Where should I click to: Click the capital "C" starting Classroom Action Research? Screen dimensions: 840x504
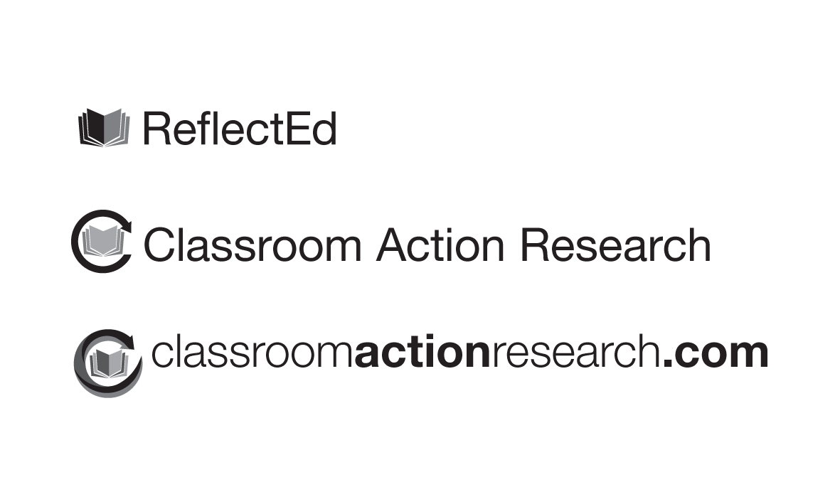(159, 245)
